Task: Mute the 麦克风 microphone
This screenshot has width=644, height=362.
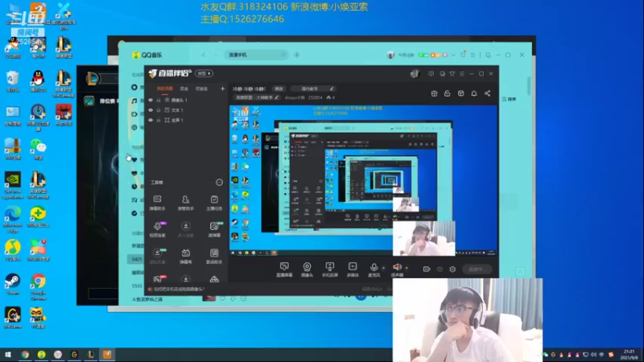Action: click(x=374, y=269)
